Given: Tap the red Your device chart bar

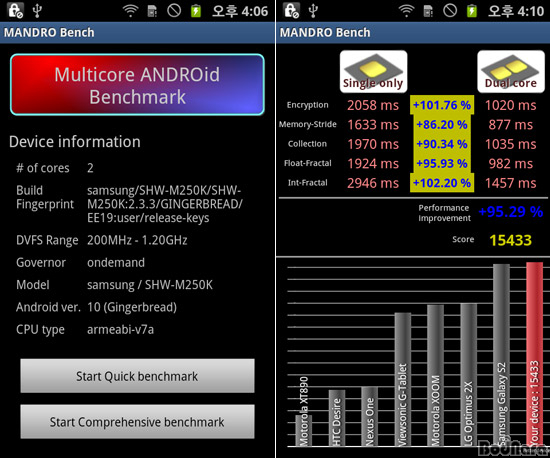Looking at the screenshot, I should tap(535, 354).
